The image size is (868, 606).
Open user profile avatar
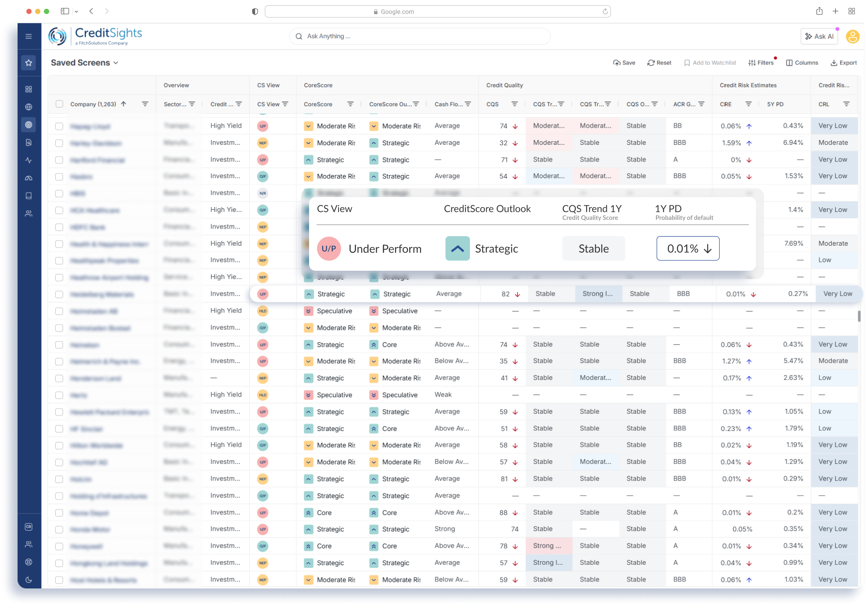tap(852, 36)
